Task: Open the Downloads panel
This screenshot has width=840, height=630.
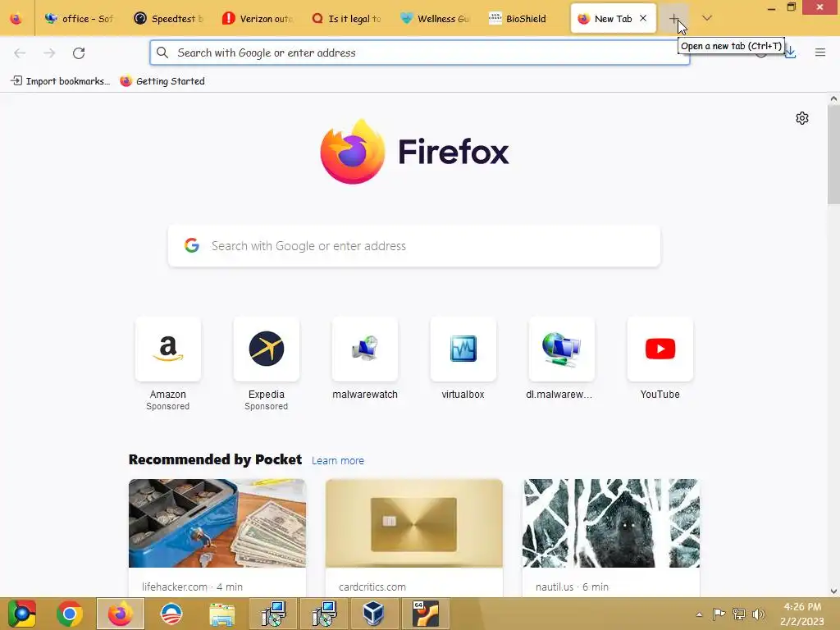Action: click(x=791, y=52)
